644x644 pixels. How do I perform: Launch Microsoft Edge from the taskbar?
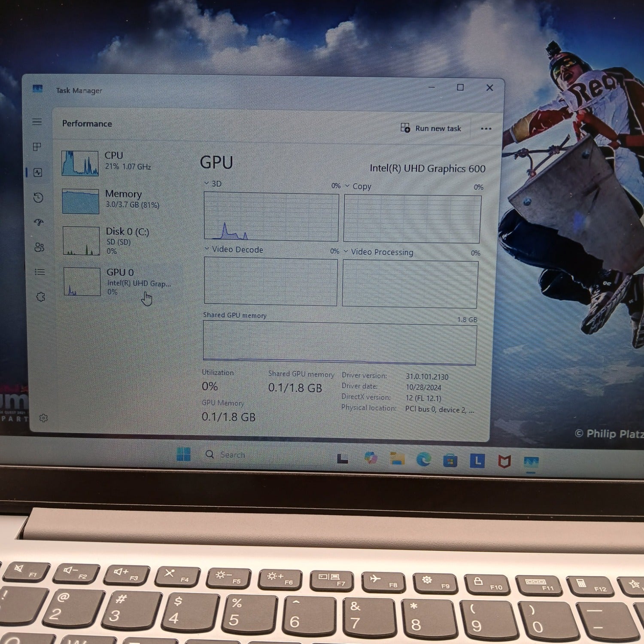(424, 460)
